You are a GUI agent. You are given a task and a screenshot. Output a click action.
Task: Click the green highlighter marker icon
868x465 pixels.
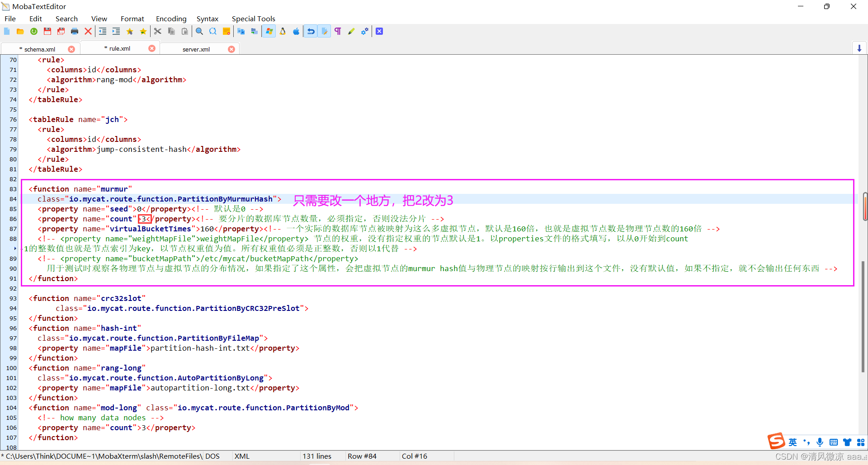(351, 31)
